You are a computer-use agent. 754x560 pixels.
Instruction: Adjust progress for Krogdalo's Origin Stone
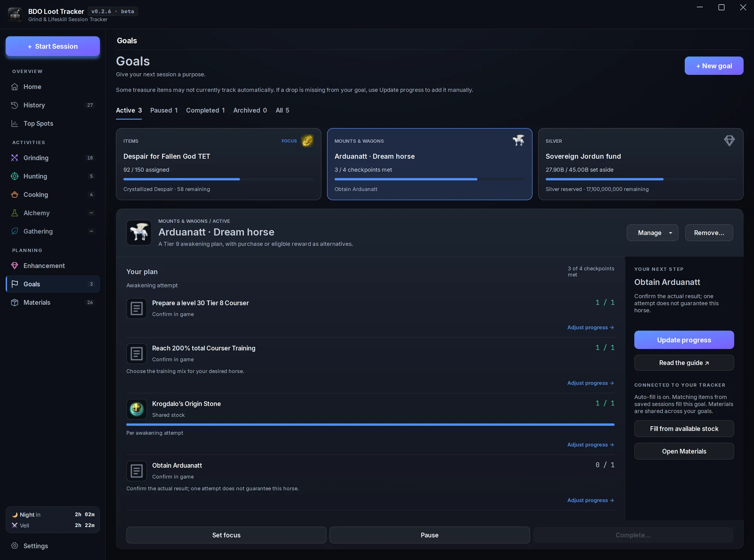click(x=590, y=445)
